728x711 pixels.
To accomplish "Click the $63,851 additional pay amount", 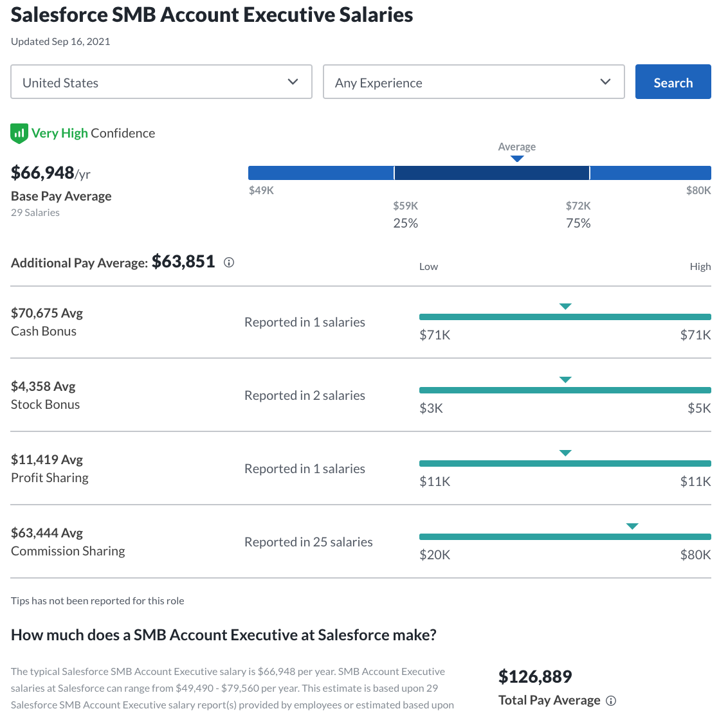I will point(183,262).
